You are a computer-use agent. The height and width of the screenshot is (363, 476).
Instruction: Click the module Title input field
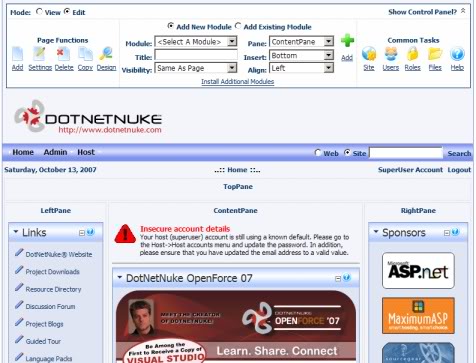pos(196,55)
